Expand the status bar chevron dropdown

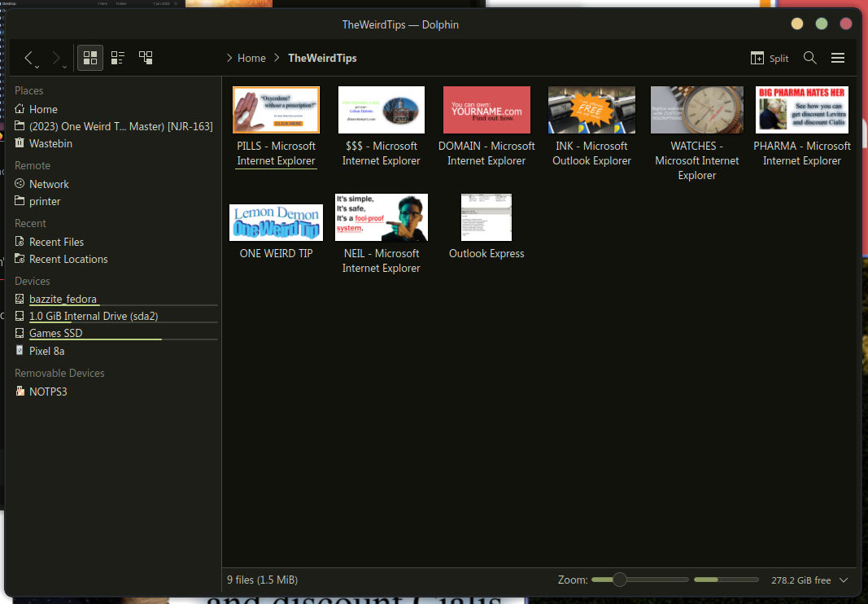(x=844, y=580)
